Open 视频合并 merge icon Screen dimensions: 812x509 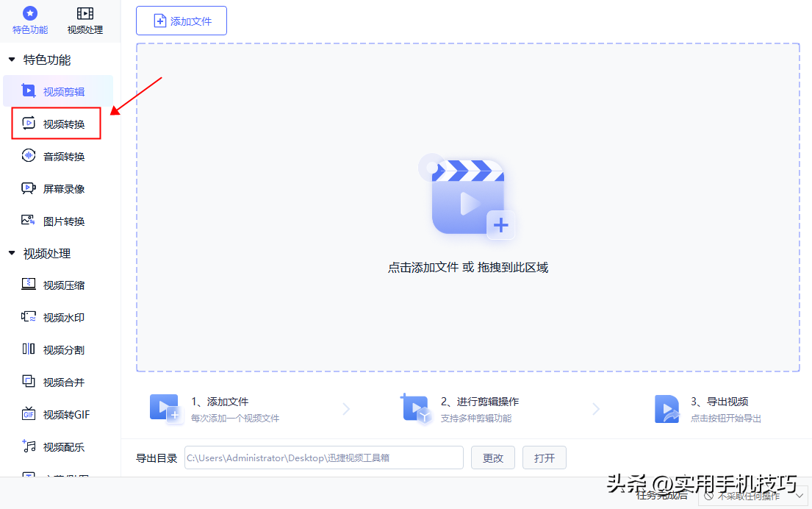pos(29,382)
